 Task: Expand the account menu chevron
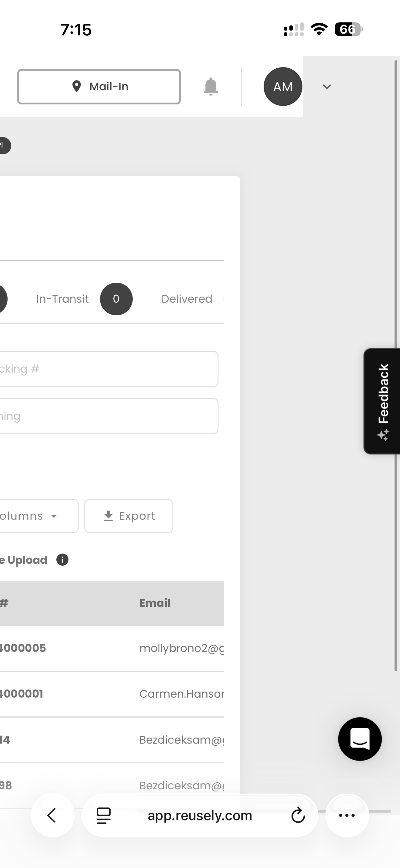pos(326,87)
